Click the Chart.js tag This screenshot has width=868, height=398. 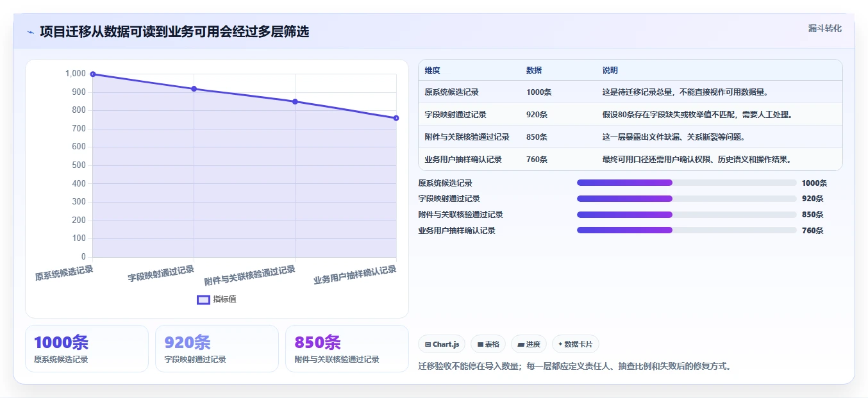(442, 344)
